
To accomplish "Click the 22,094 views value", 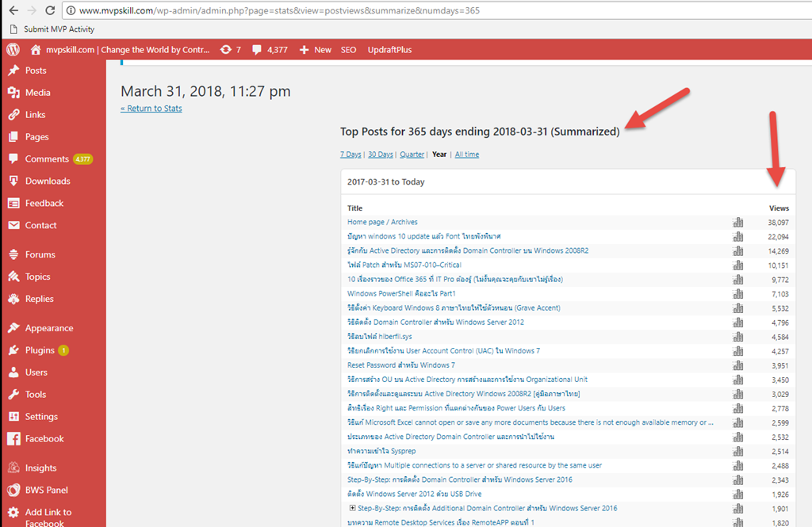I will 779,237.
